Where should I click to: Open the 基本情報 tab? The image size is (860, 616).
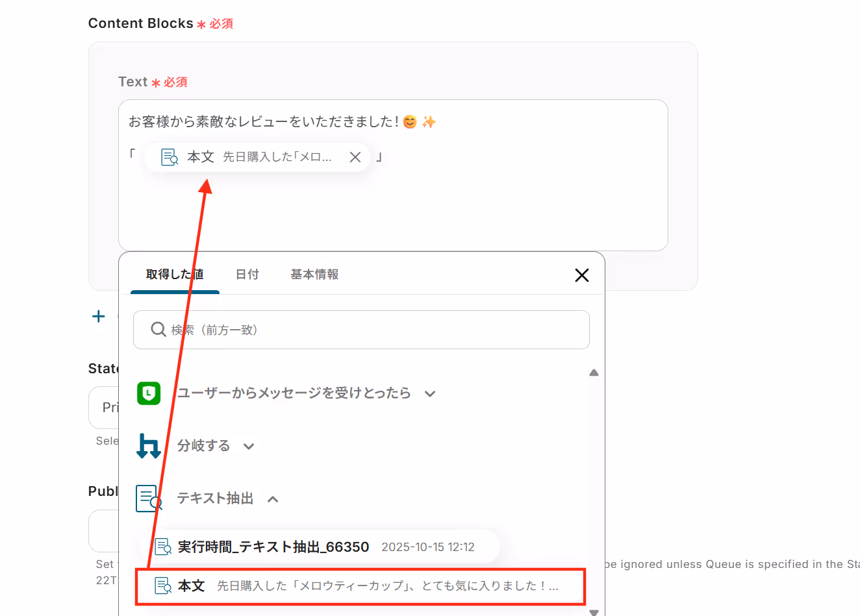(x=314, y=275)
